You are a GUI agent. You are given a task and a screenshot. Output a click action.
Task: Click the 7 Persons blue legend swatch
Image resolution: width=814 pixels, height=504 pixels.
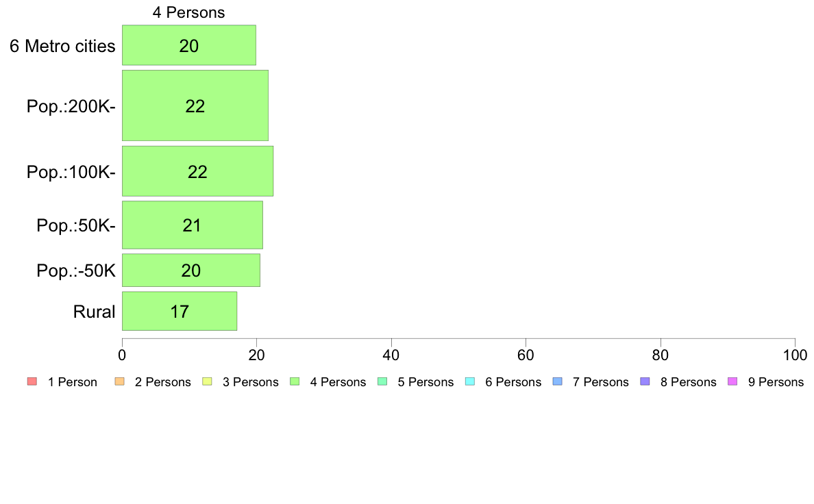click(558, 381)
